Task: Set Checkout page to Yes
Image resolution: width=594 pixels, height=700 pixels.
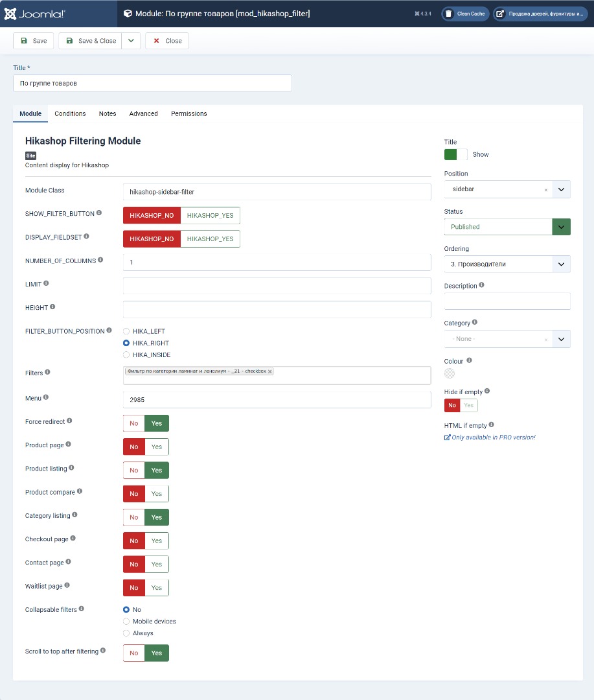Action: (157, 541)
